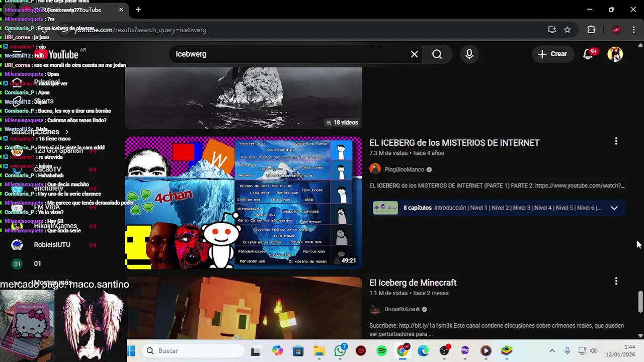Viewport: 644px width, 362px height.
Task: Play the Minecraft iceberg thumbnail
Action: coord(243,308)
